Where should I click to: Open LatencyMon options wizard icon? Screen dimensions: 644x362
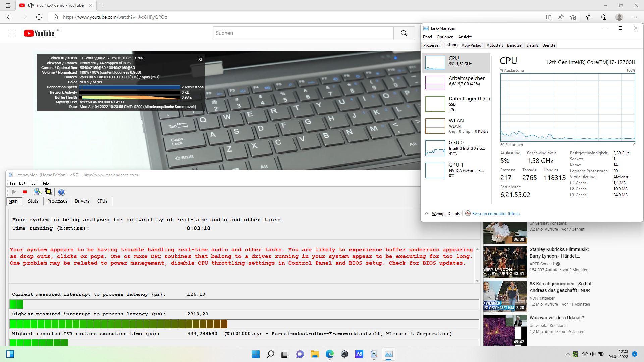[38, 192]
